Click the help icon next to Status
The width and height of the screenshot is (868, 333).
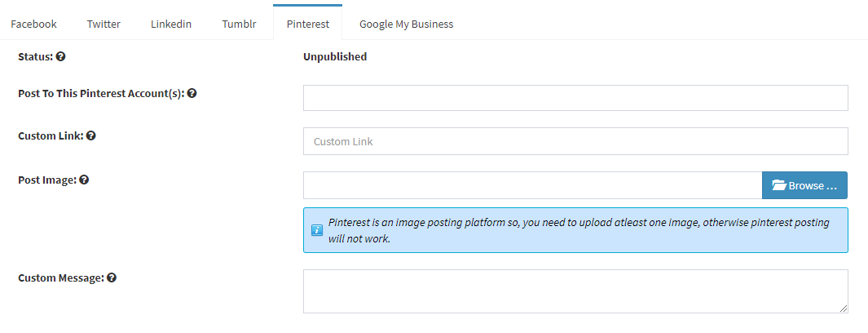coord(61,56)
